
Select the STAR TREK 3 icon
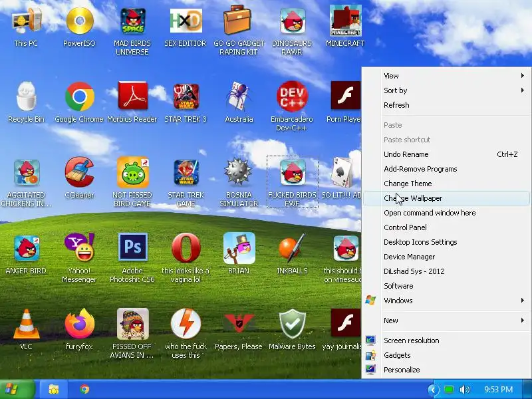[x=186, y=96]
